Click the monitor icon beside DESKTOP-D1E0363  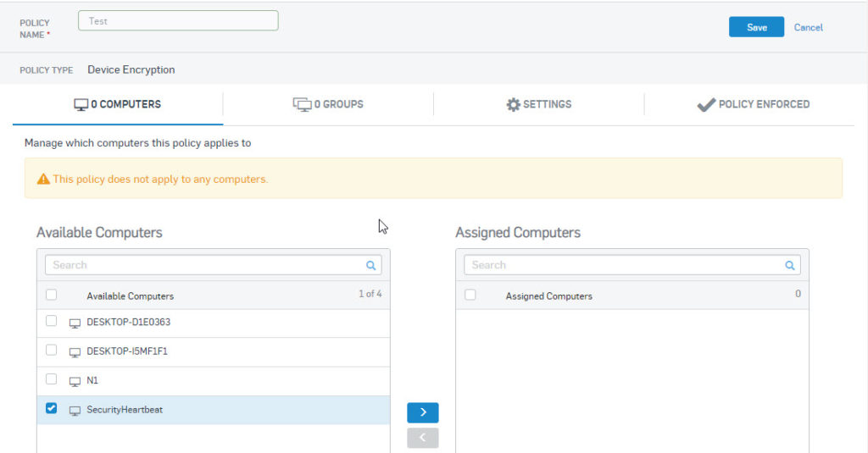pyautogui.click(x=75, y=323)
